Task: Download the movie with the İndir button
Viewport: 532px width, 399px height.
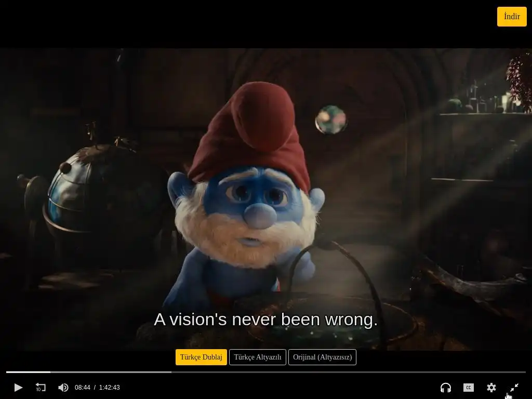Action: 512,16
